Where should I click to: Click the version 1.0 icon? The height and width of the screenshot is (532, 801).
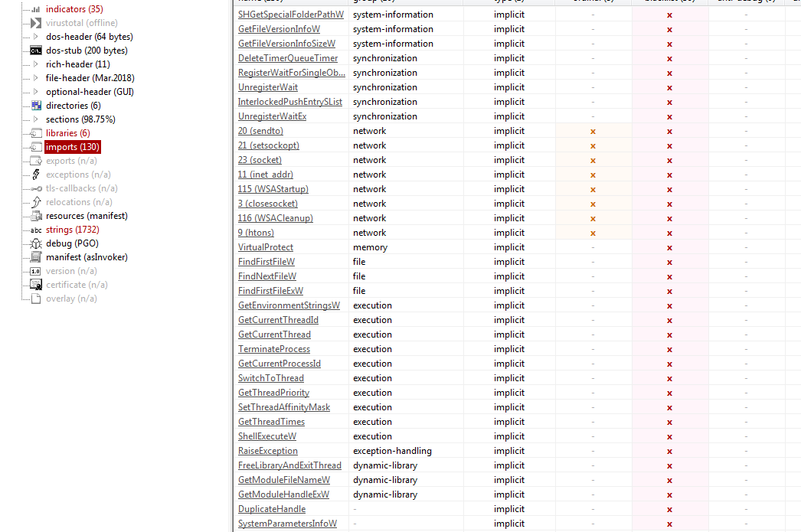point(36,271)
